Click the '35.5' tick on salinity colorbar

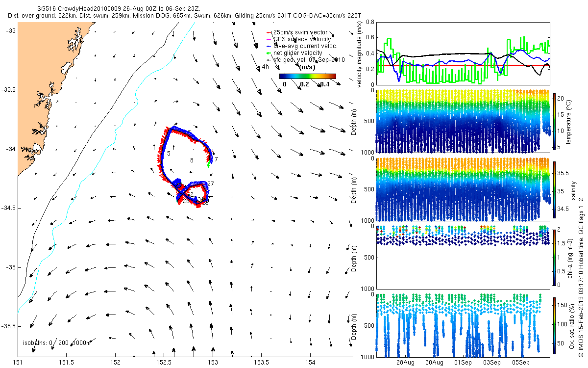click(563, 173)
